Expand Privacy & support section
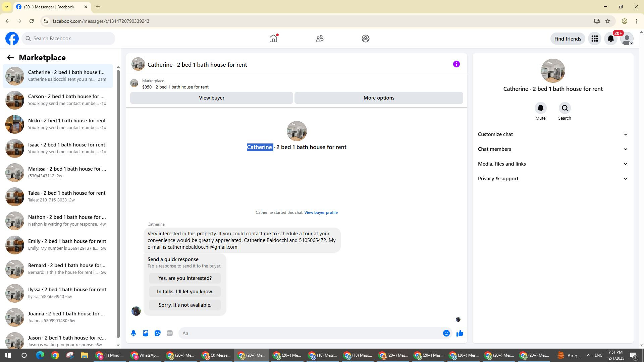This screenshot has height=362, width=644. (553, 179)
